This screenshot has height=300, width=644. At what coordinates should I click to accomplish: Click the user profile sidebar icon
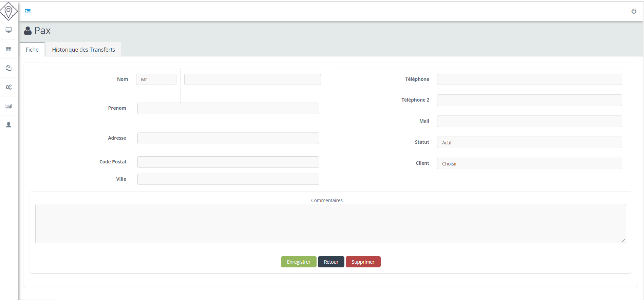(9, 125)
